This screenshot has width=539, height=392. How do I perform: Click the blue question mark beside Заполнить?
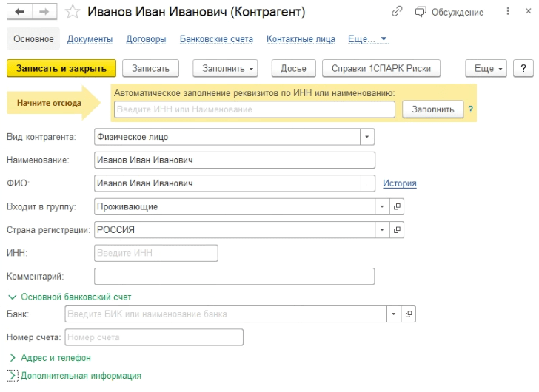coord(471,109)
